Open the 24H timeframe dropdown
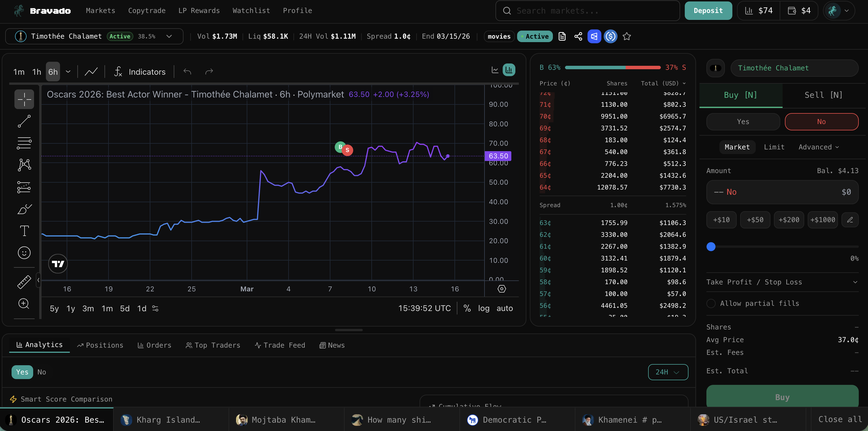Viewport: 868px width, 431px height. (x=668, y=372)
